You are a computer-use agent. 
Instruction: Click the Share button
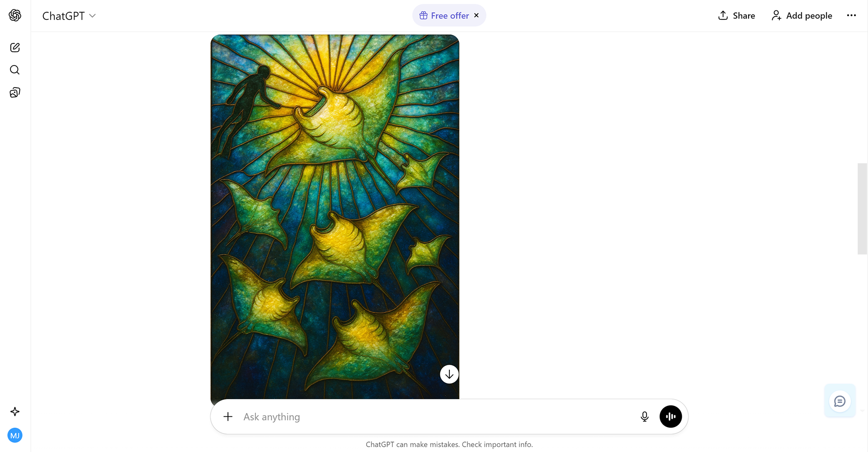click(x=736, y=15)
